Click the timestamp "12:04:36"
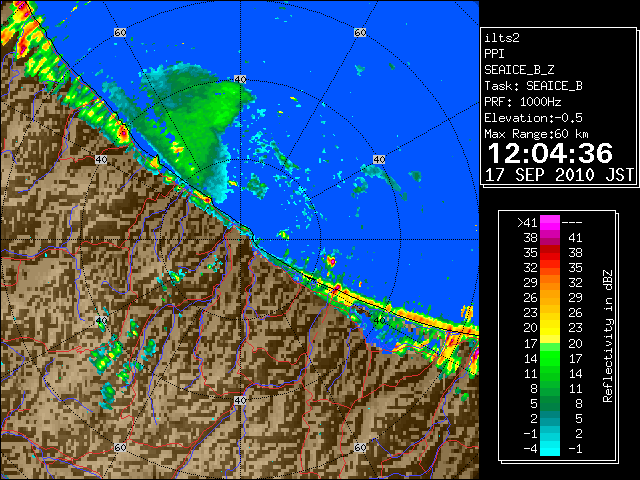Screen dimensions: 640x480 tap(550, 153)
